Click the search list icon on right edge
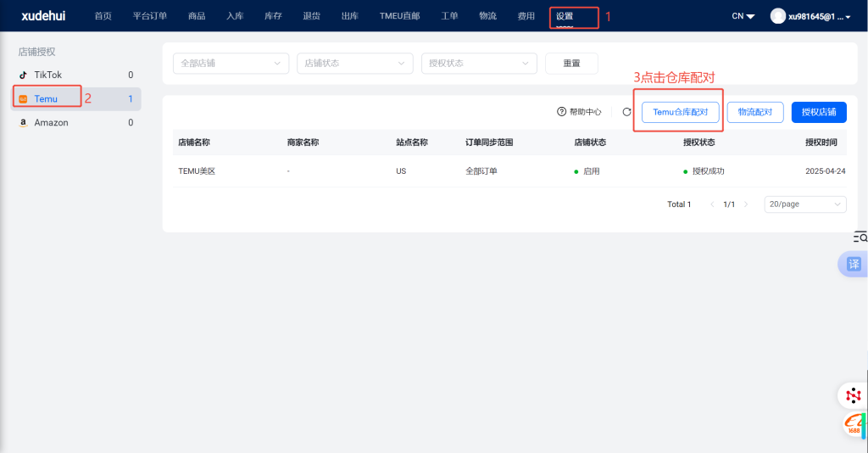 860,237
